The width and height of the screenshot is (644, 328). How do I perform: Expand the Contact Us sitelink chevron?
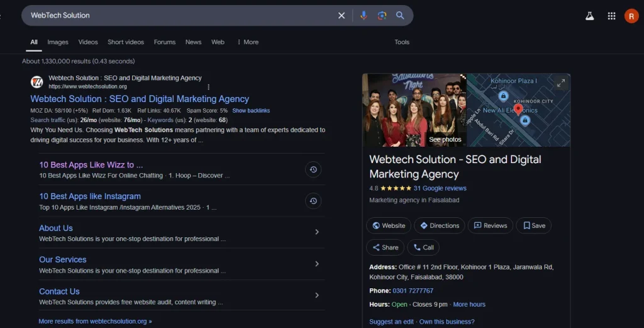(317, 295)
